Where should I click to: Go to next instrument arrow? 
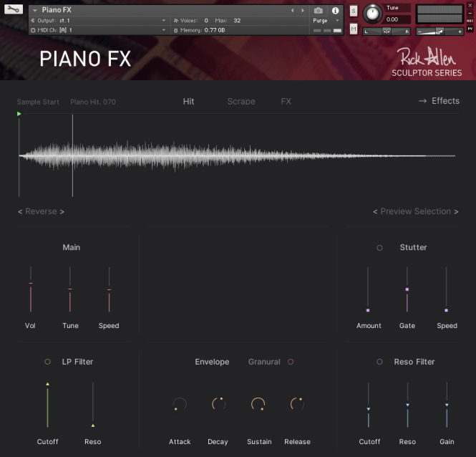(x=302, y=11)
